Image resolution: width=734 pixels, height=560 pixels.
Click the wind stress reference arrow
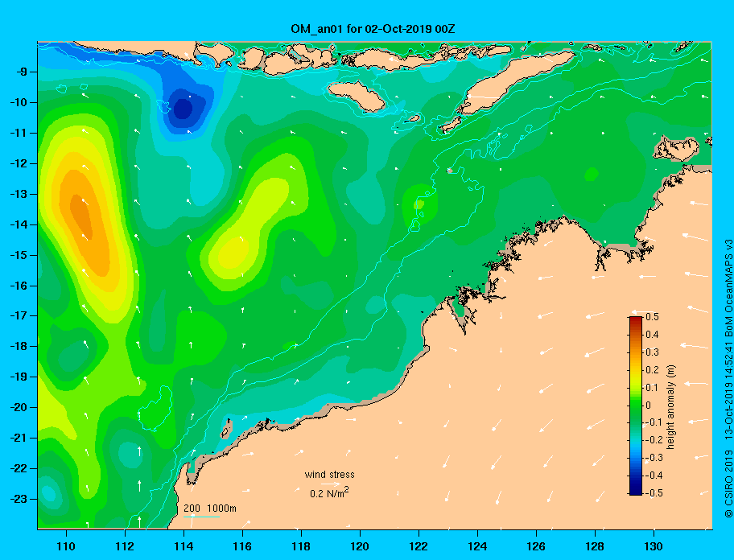pos(330,484)
